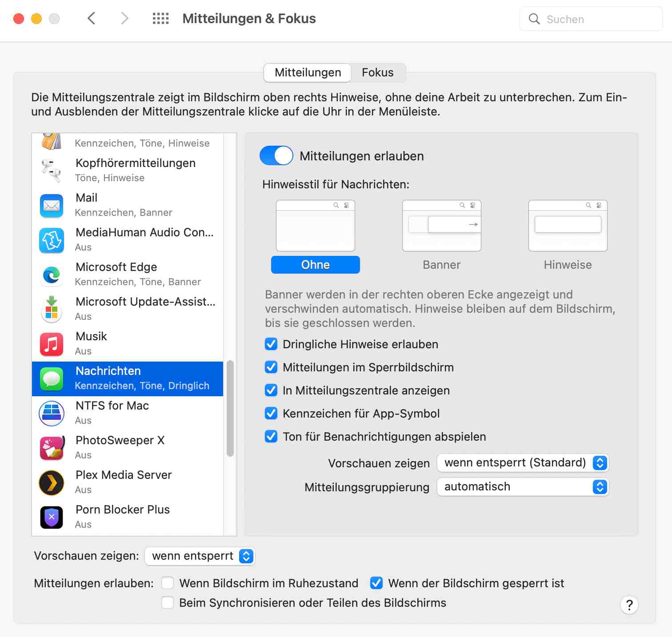Select the Microsoft Edge row label
The width and height of the screenshot is (672, 637).
(116, 267)
